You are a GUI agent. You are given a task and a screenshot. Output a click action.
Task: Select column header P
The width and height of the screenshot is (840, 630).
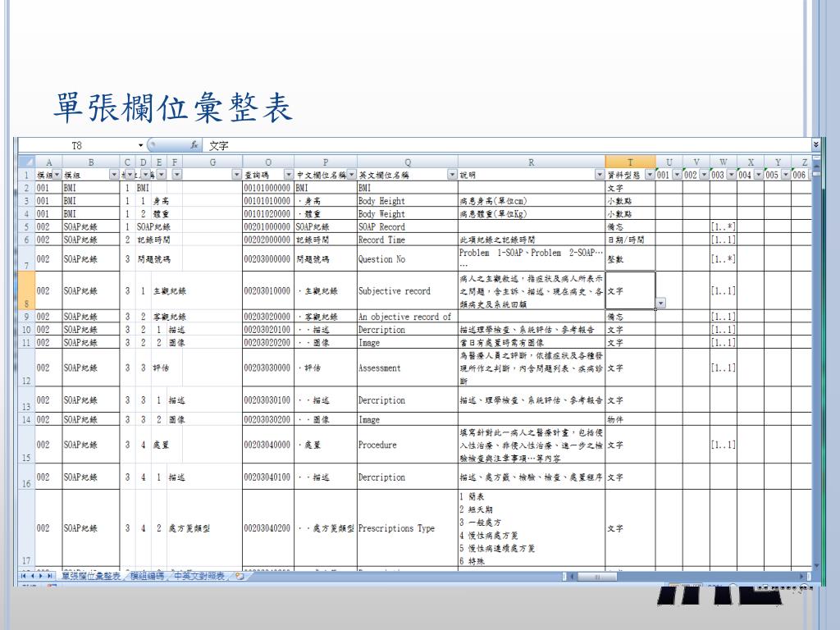[326, 162]
